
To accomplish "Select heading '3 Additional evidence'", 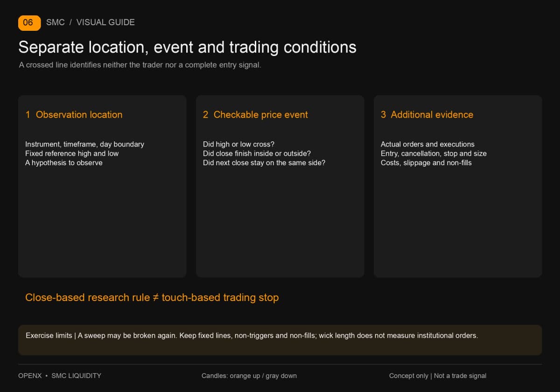I will click(x=427, y=115).
